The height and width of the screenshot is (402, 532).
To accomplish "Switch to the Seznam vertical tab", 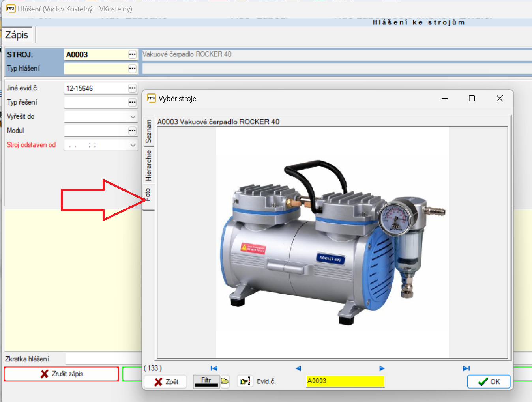I will click(x=148, y=131).
